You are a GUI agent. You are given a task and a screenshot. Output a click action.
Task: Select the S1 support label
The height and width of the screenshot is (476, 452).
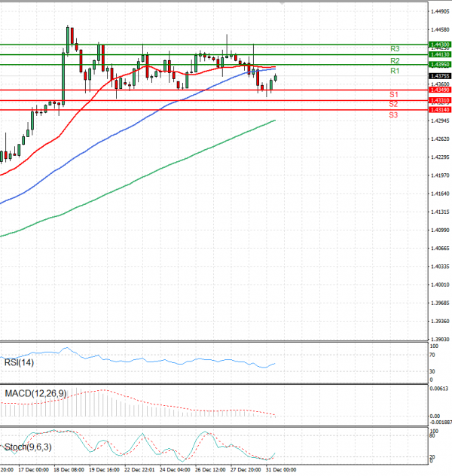[x=393, y=95]
